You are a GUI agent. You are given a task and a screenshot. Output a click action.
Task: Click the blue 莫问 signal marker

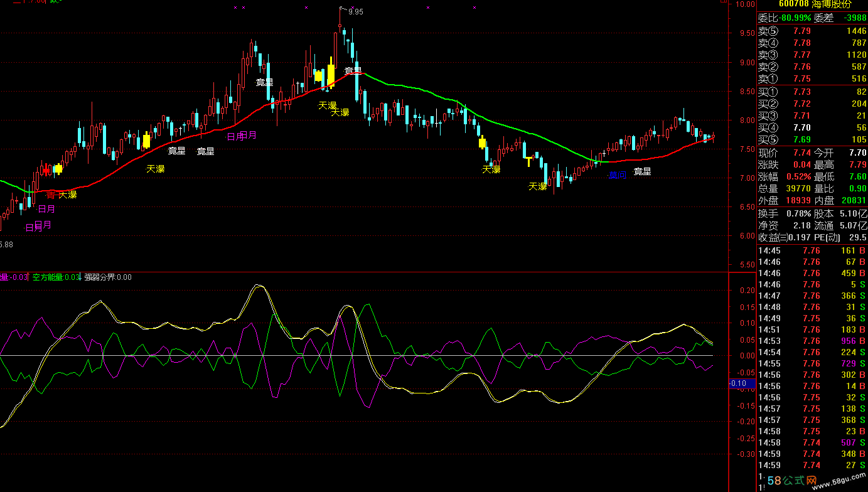[x=617, y=176]
